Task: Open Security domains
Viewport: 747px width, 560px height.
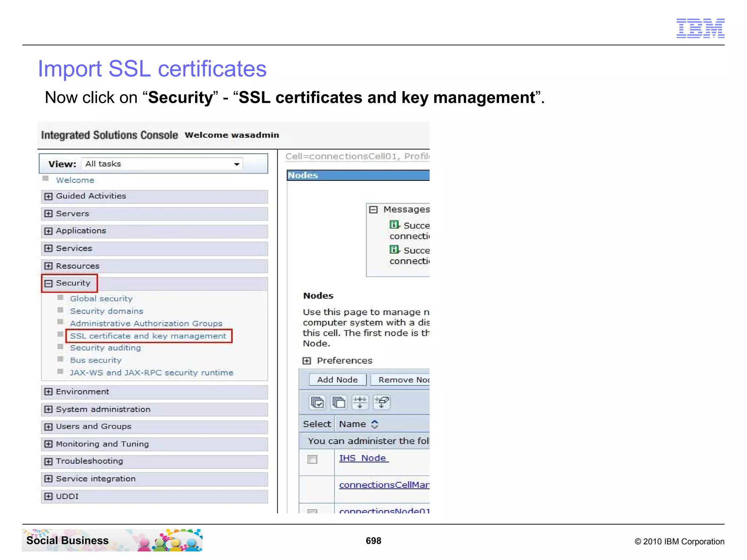Action: [107, 311]
